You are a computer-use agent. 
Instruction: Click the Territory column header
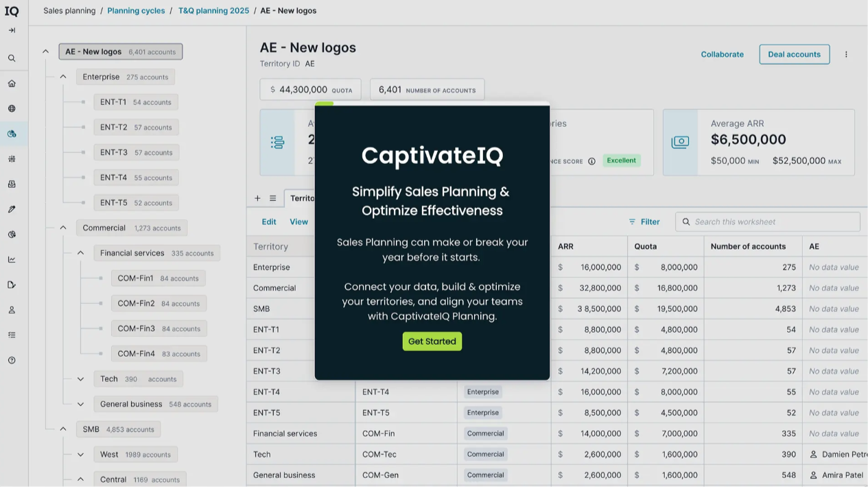281,246
